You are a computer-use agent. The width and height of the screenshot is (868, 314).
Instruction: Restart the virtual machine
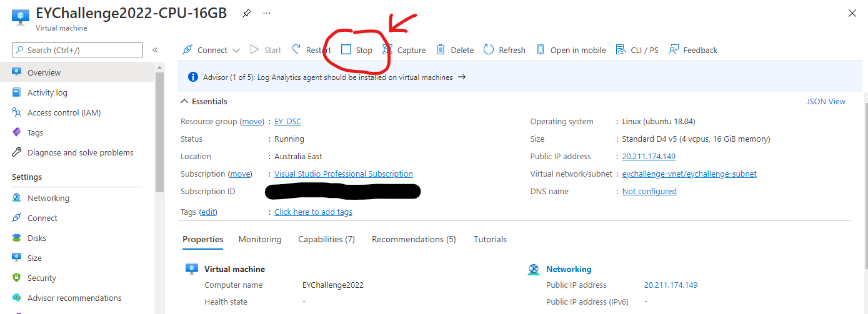pyautogui.click(x=311, y=50)
